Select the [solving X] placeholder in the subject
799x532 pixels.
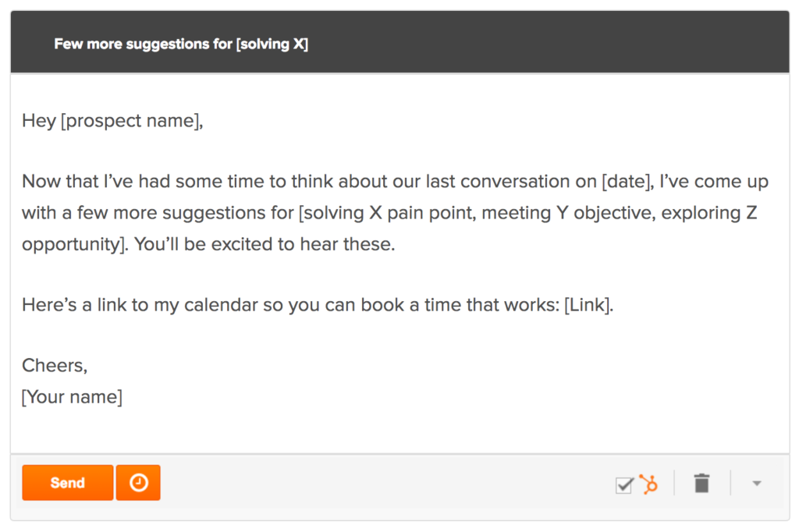pyautogui.click(x=272, y=44)
